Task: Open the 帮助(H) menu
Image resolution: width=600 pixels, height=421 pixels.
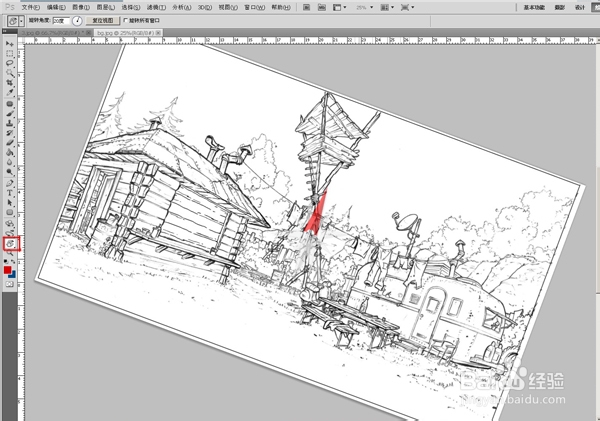Action: coord(281,7)
